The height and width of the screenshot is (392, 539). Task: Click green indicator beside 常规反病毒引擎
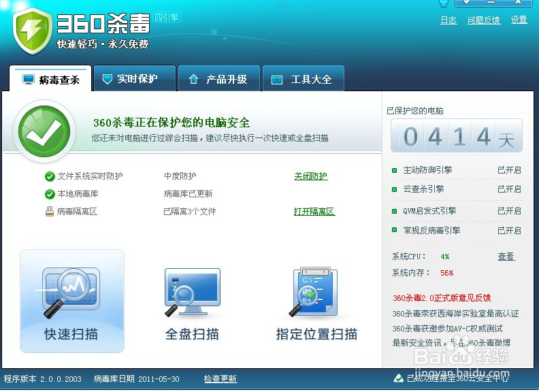pyautogui.click(x=394, y=230)
